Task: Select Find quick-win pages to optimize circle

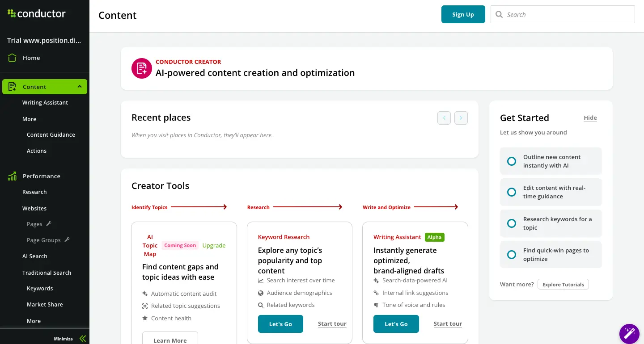Action: [x=512, y=255]
